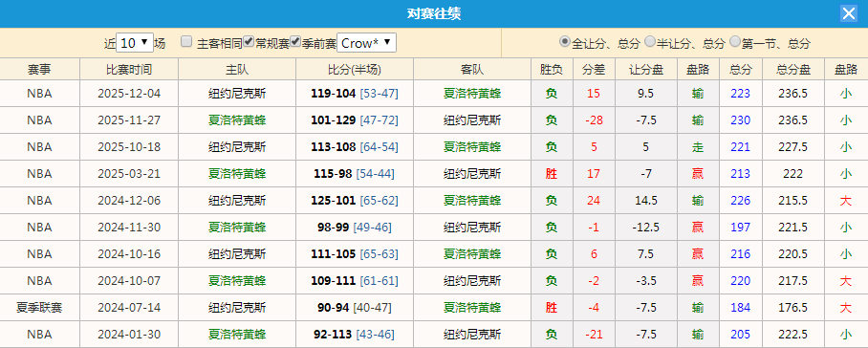Image resolution: width=868 pixels, height=348 pixels.
Task: Click handicap value -12.5
Action: 646,227
